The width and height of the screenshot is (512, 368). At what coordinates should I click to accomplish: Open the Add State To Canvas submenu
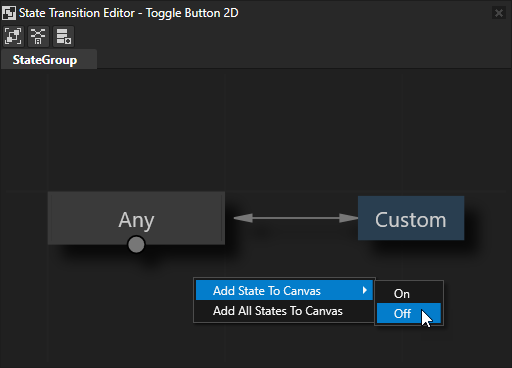[x=284, y=291]
